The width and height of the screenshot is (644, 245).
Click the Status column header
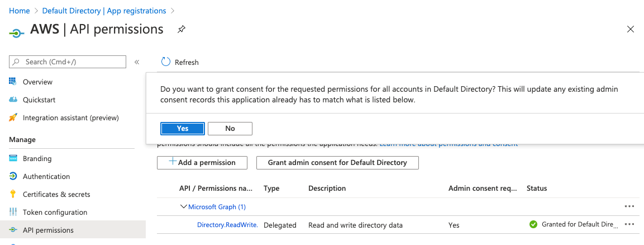[537, 189]
